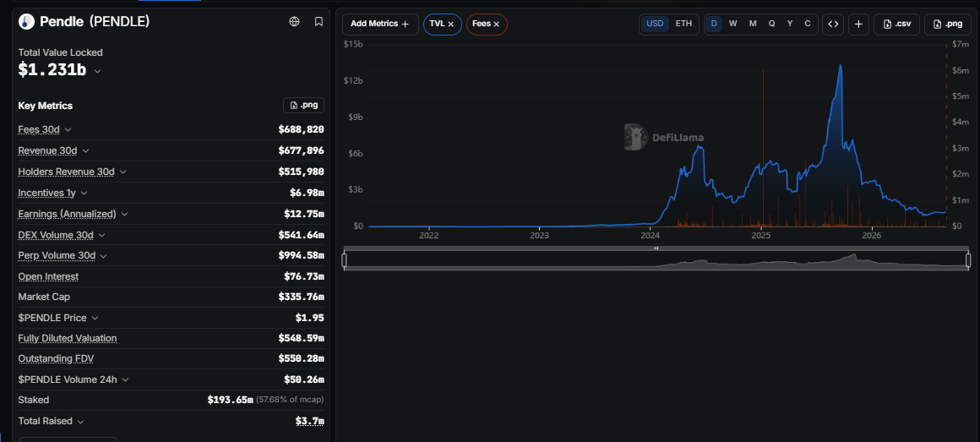
Task: Bookmark the Pendle protocol
Action: tap(318, 22)
